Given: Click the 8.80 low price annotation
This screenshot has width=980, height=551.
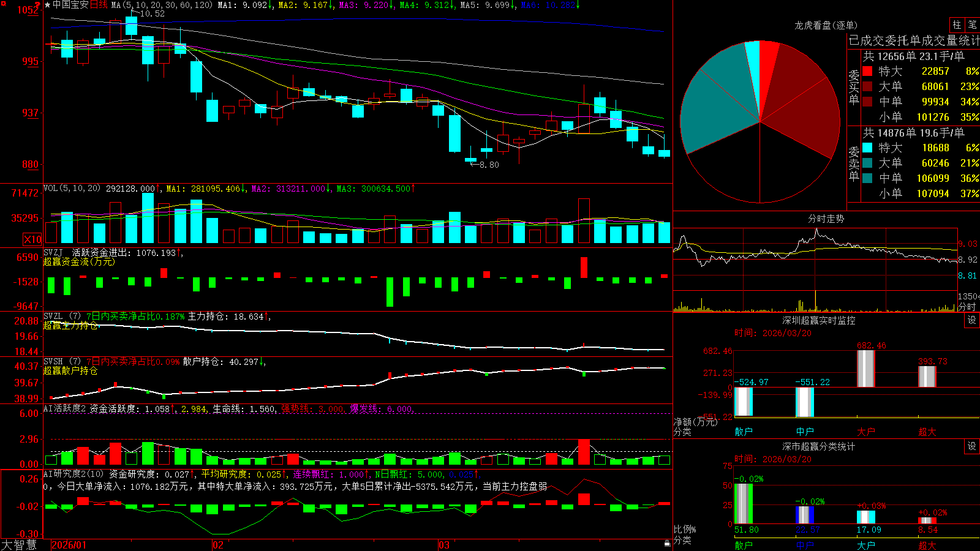Looking at the screenshot, I should tap(489, 165).
